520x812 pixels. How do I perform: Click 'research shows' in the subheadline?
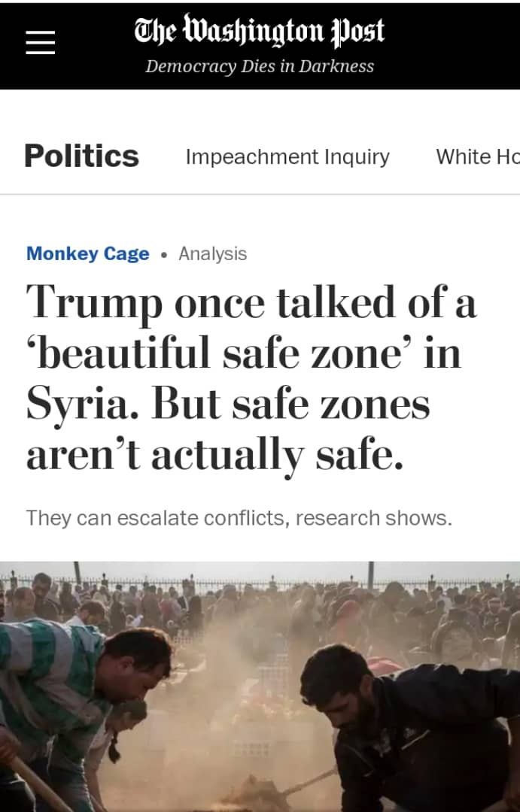pyautogui.click(x=374, y=518)
